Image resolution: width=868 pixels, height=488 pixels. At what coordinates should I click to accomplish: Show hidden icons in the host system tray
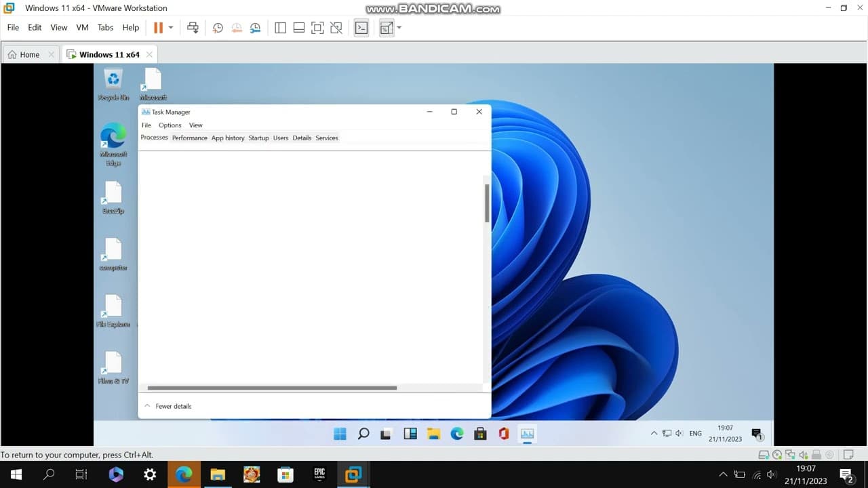click(723, 474)
